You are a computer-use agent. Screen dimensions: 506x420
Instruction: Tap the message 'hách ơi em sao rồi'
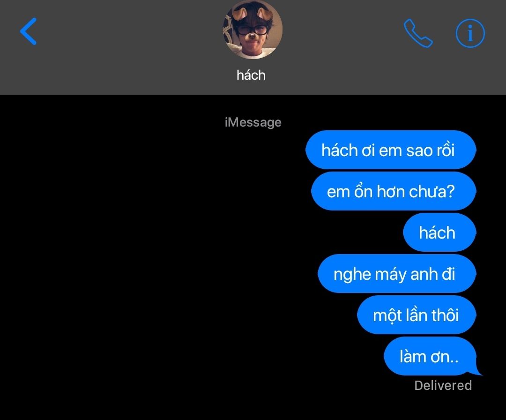coord(391,150)
